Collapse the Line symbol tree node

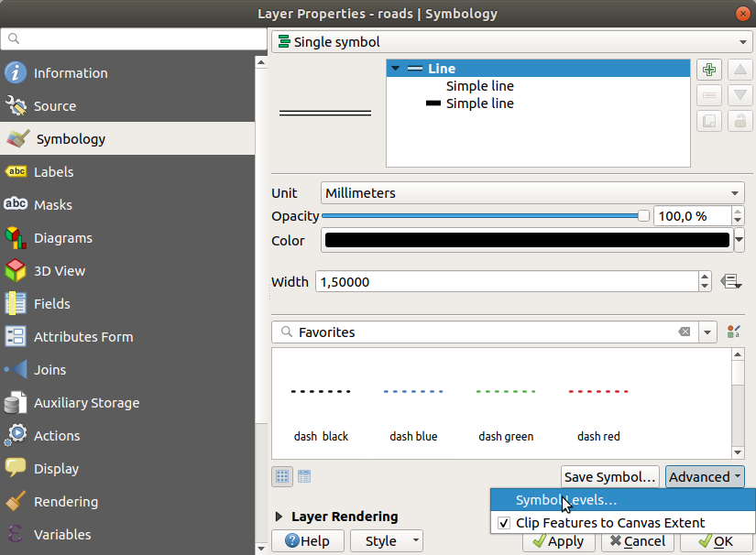395,69
